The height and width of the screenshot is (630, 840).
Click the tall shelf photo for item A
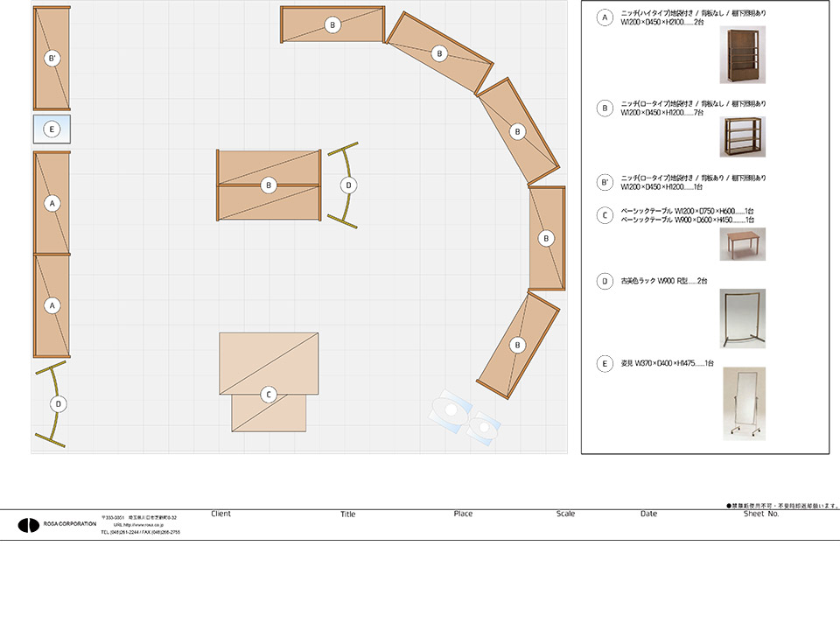click(x=741, y=54)
